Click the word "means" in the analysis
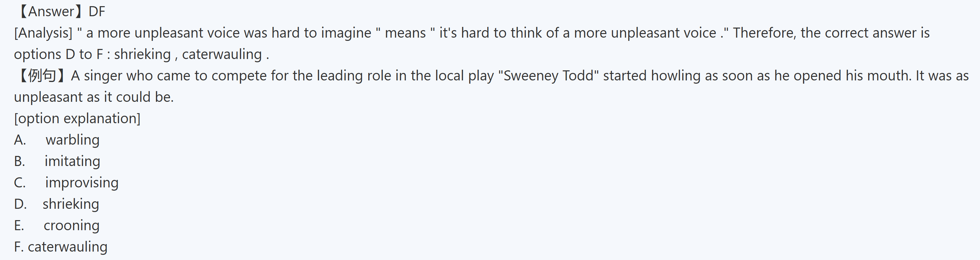980x260 pixels. [x=405, y=33]
